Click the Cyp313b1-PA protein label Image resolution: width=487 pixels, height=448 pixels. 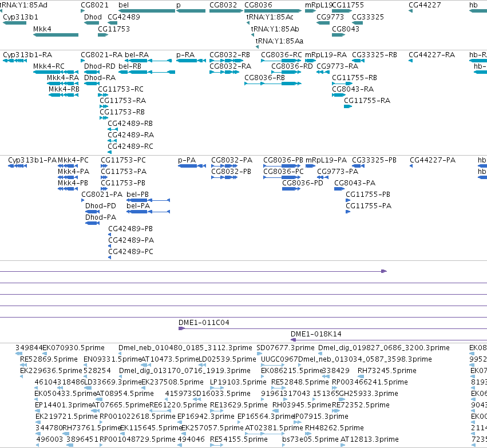coord(32,160)
